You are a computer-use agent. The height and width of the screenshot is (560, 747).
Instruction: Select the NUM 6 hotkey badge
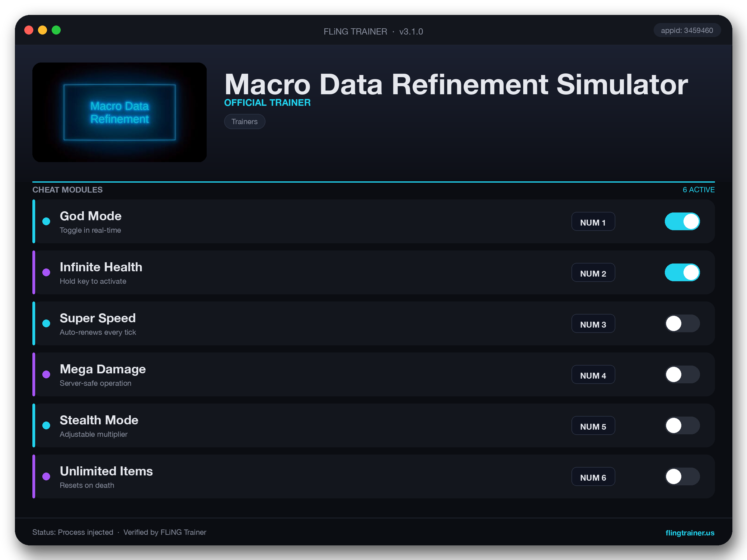point(593,476)
